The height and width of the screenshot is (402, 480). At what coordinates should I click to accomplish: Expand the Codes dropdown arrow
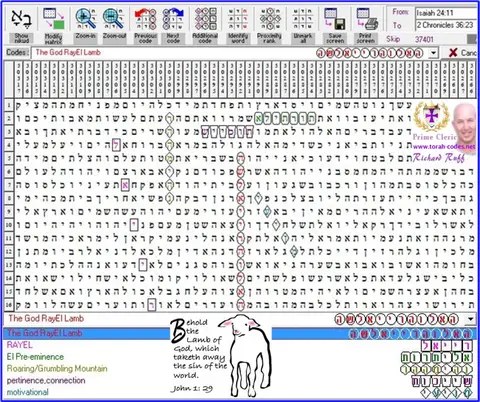pos(433,53)
